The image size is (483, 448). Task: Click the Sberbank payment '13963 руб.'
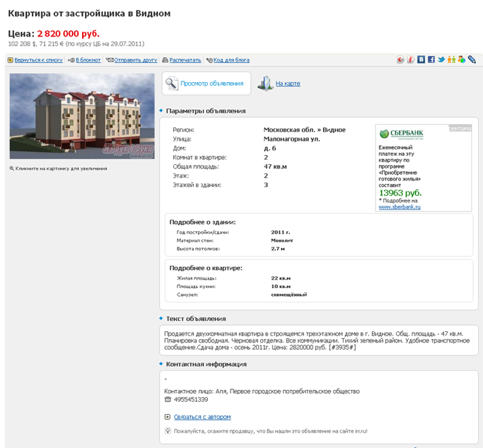(x=400, y=193)
